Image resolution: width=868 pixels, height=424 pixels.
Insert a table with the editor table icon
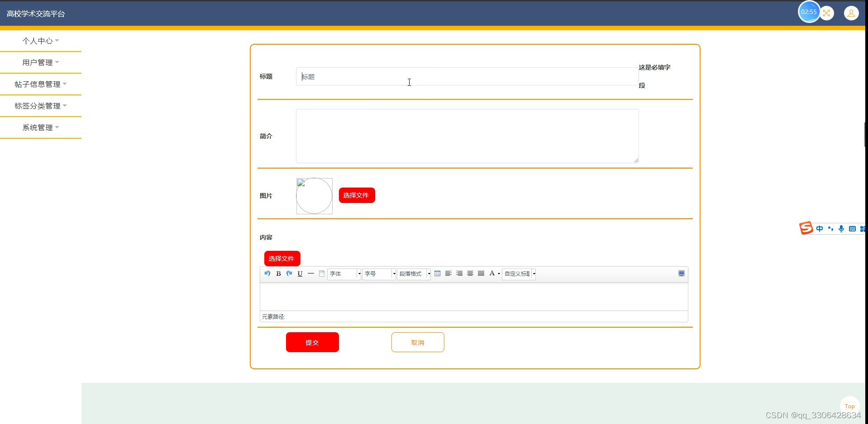tap(437, 273)
